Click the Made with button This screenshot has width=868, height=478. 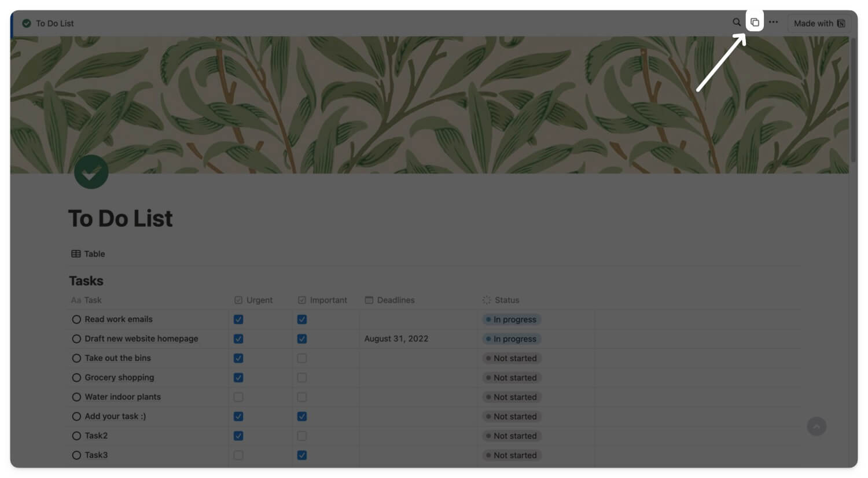(x=819, y=24)
